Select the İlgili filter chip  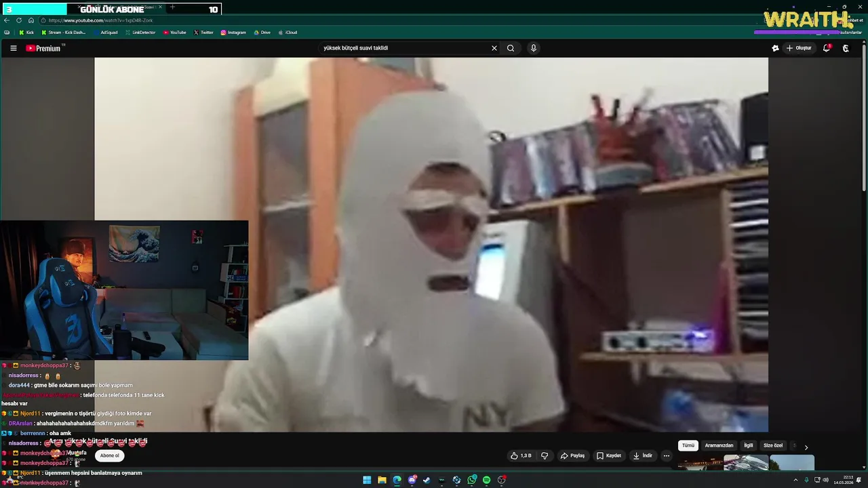[749, 445]
